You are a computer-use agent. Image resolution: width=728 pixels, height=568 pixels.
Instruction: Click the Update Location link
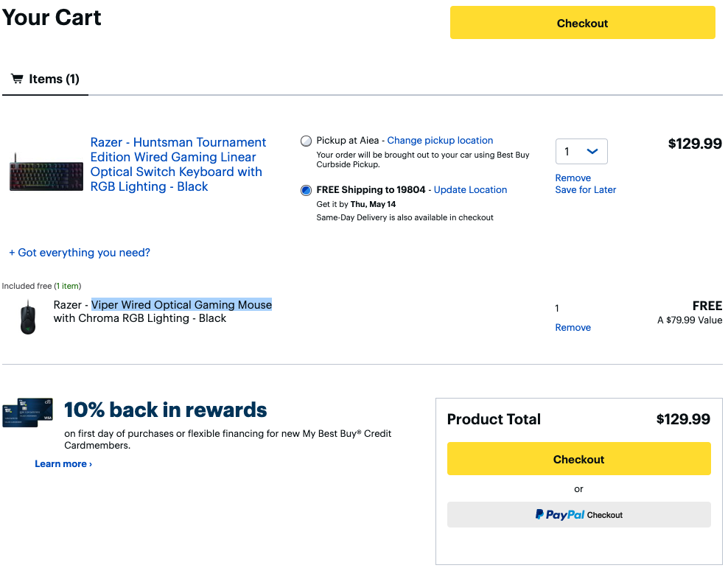point(470,190)
